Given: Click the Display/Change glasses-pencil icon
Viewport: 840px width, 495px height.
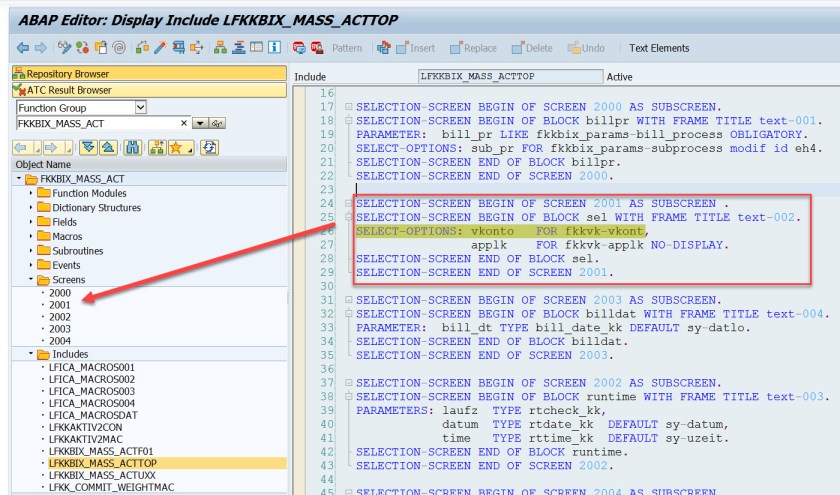Looking at the screenshot, I should (x=66, y=47).
